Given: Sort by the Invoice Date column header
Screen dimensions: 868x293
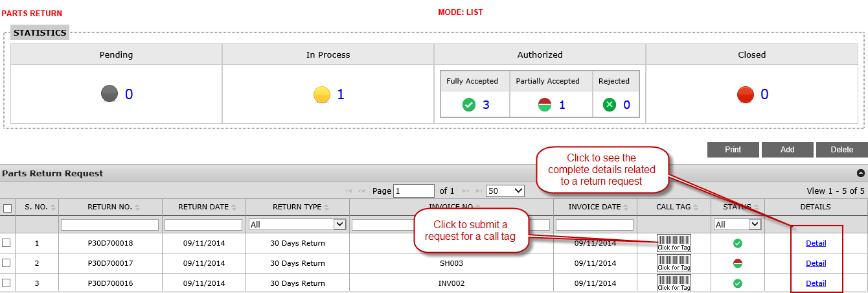Looking at the screenshot, I should tap(595, 207).
